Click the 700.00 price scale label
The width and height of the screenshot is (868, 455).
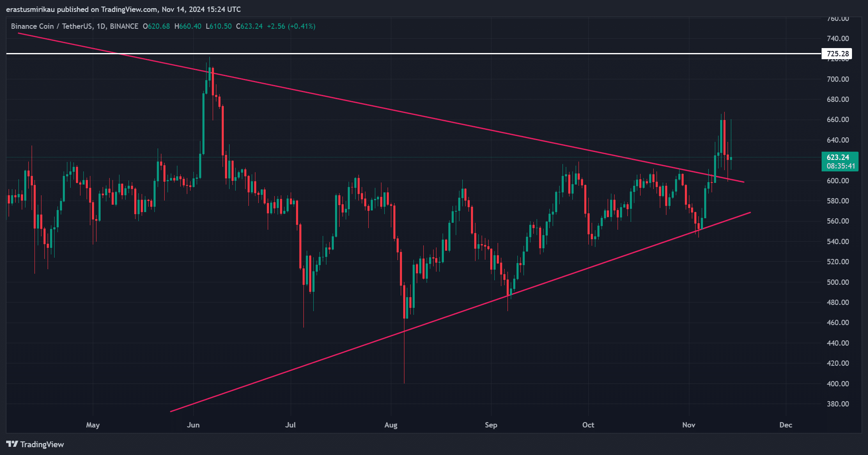point(838,79)
